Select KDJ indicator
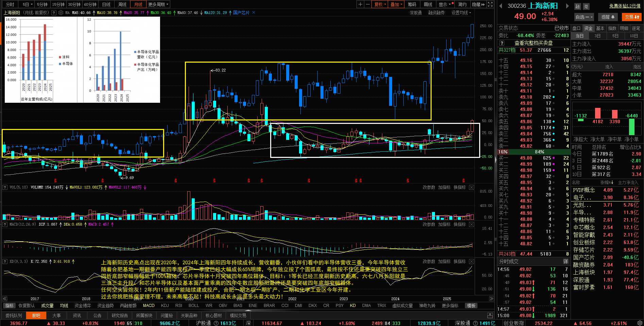Image resolution: width=644 pixels, height=326 pixels. click(x=165, y=306)
